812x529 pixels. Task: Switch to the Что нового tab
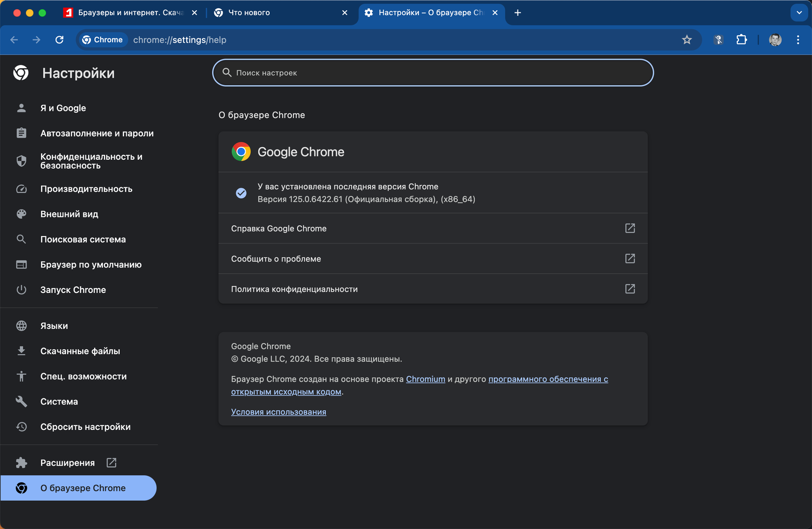[249, 12]
